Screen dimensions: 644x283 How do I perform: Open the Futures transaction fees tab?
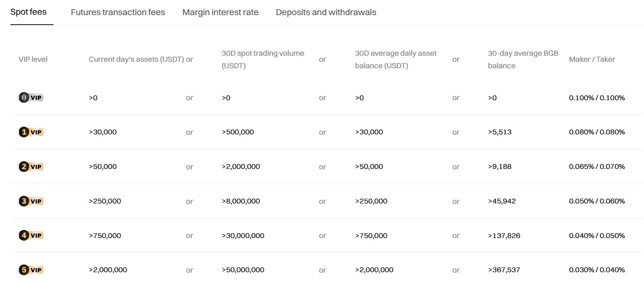tap(118, 12)
